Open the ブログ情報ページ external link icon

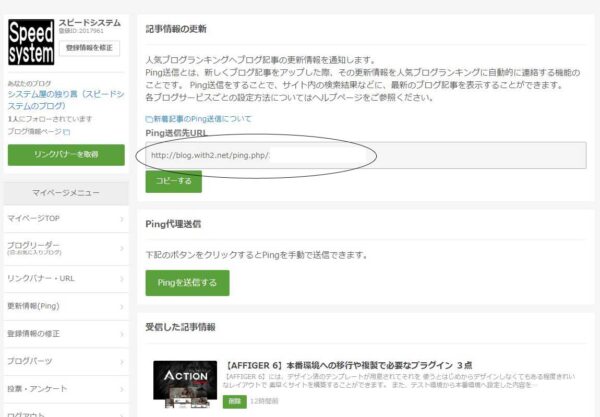[x=67, y=132]
